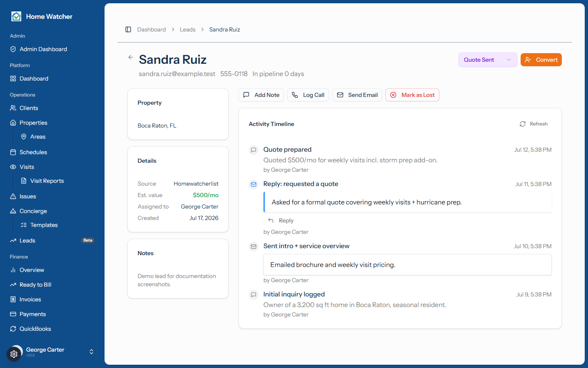Click the back arrow beside Sandra Ruiz
The height and width of the screenshot is (368, 588).
pyautogui.click(x=131, y=57)
